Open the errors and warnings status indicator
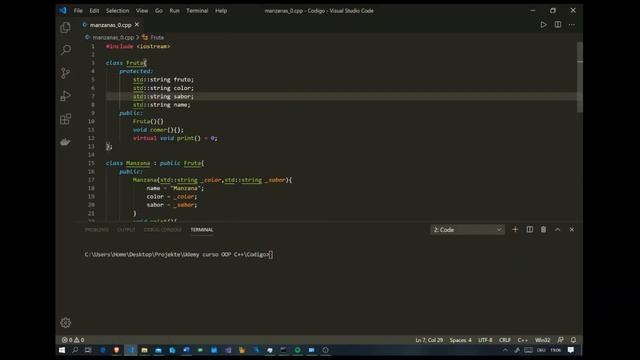This screenshot has height=360, width=640. point(73,340)
